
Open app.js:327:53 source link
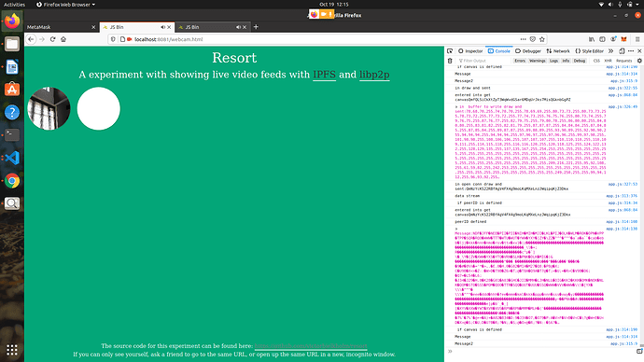point(623,185)
